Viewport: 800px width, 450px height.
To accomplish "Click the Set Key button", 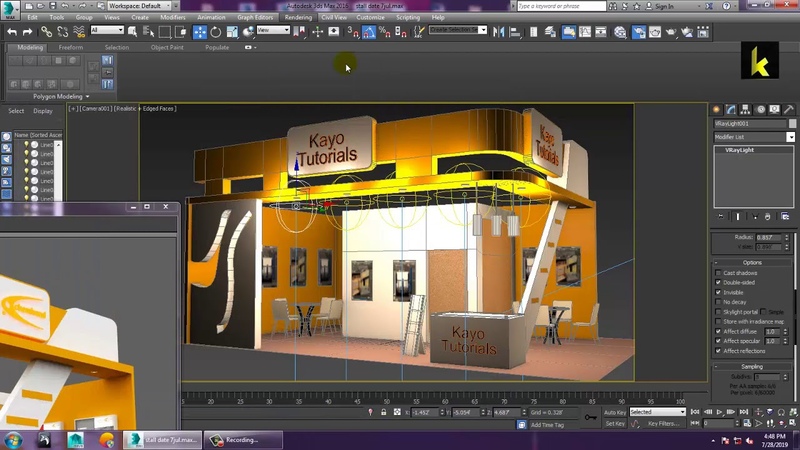I will [615, 423].
